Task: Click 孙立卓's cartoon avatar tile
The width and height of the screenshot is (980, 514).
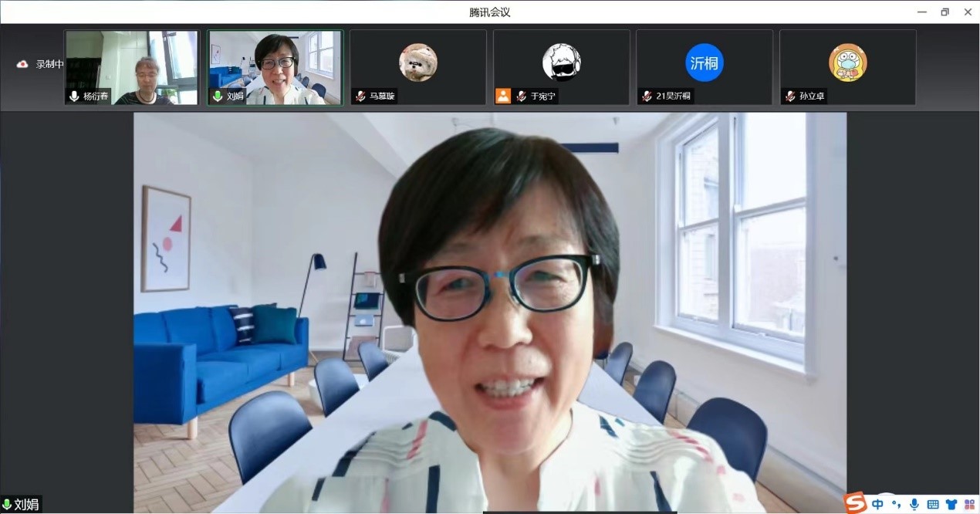Action: (x=847, y=63)
